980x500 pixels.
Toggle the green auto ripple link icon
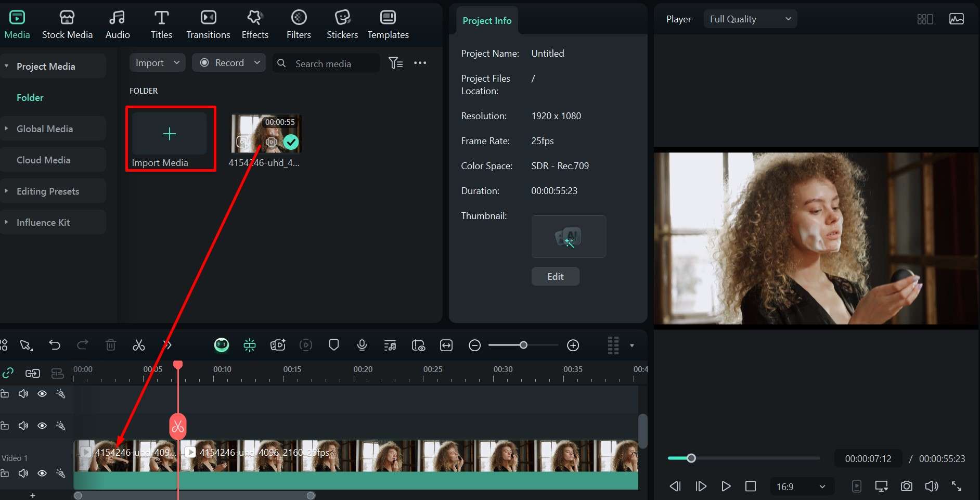coord(8,373)
